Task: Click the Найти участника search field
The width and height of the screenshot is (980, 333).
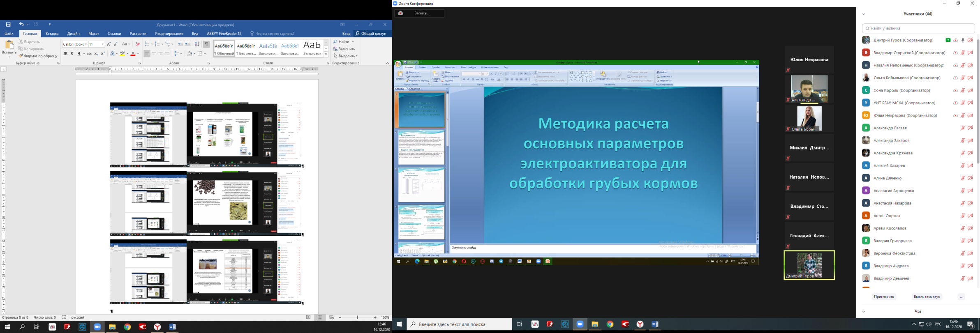Action: pyautogui.click(x=918, y=28)
